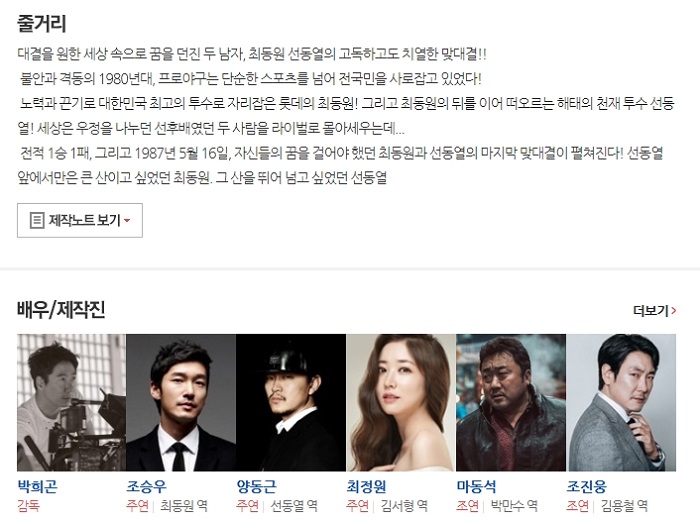The width and height of the screenshot is (700, 524).
Task: Open 더보기 link for cast and crew
Action: pos(654,311)
